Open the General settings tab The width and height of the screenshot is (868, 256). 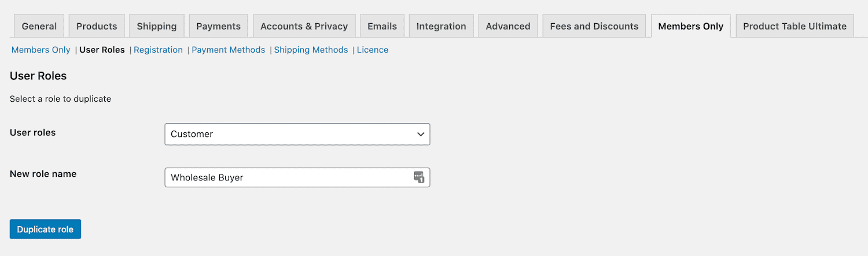39,26
